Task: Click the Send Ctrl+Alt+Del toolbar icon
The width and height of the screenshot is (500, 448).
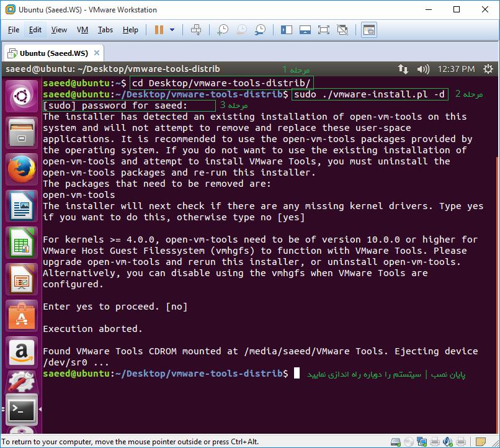Action: 196,30
